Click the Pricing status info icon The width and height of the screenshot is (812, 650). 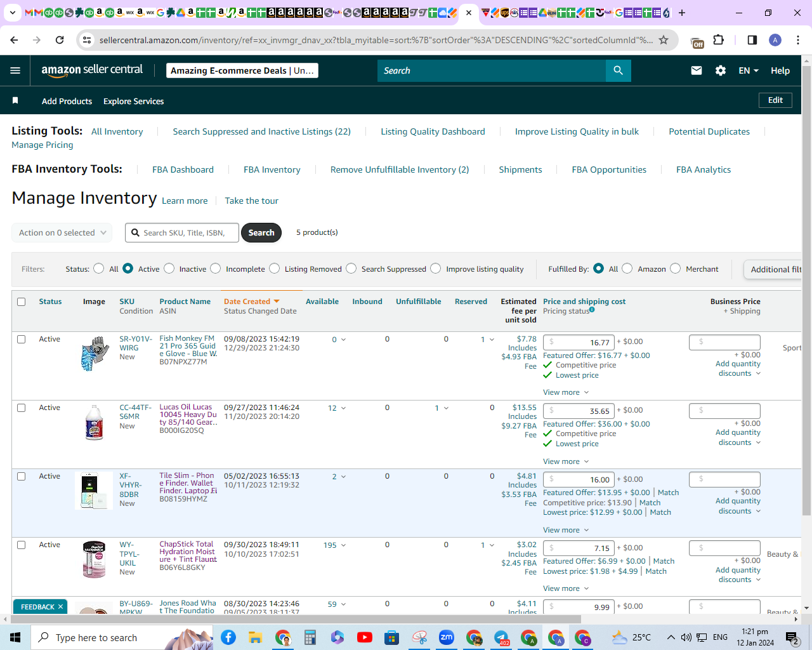point(592,310)
